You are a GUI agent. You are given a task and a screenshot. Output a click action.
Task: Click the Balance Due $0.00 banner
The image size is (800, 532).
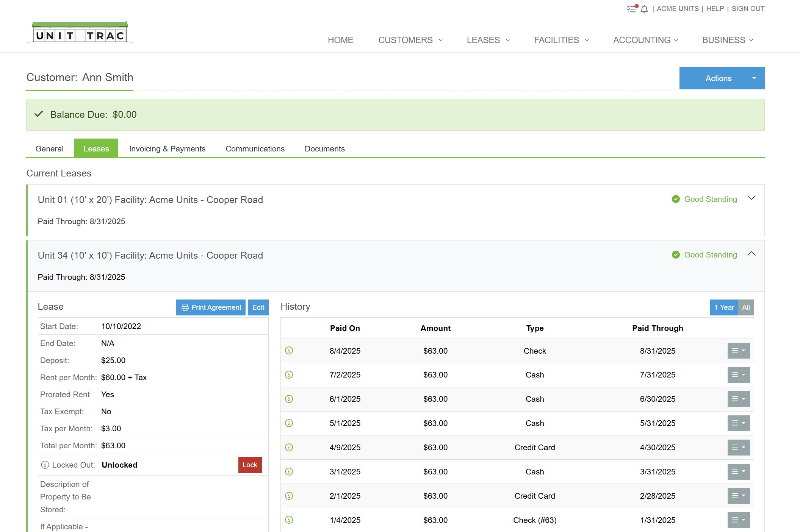coord(395,115)
